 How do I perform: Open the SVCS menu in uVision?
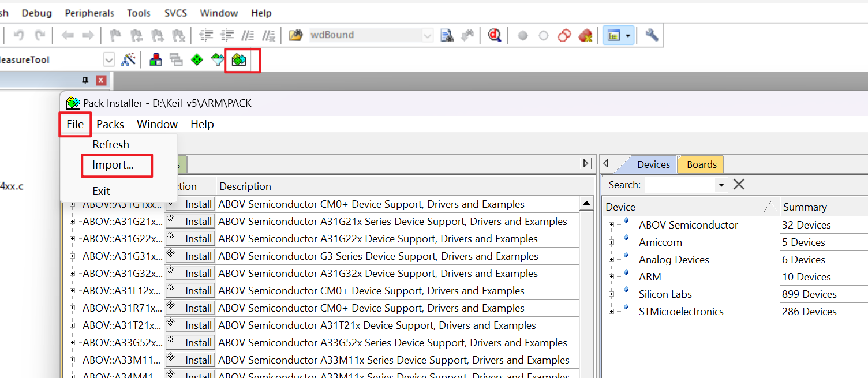coord(175,13)
